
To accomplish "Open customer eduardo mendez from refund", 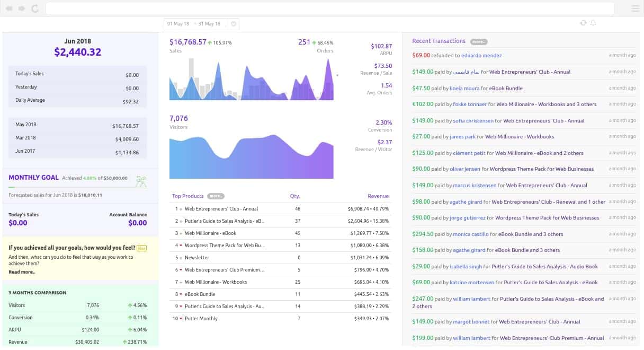I will tap(481, 55).
